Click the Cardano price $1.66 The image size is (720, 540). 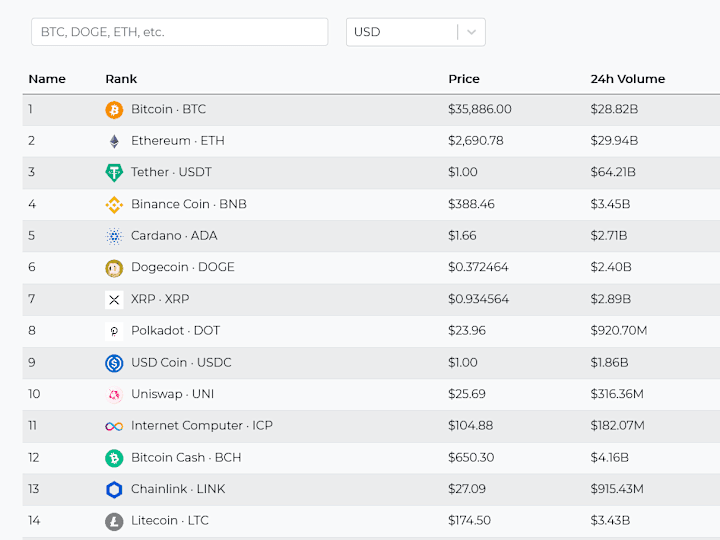[462, 236]
